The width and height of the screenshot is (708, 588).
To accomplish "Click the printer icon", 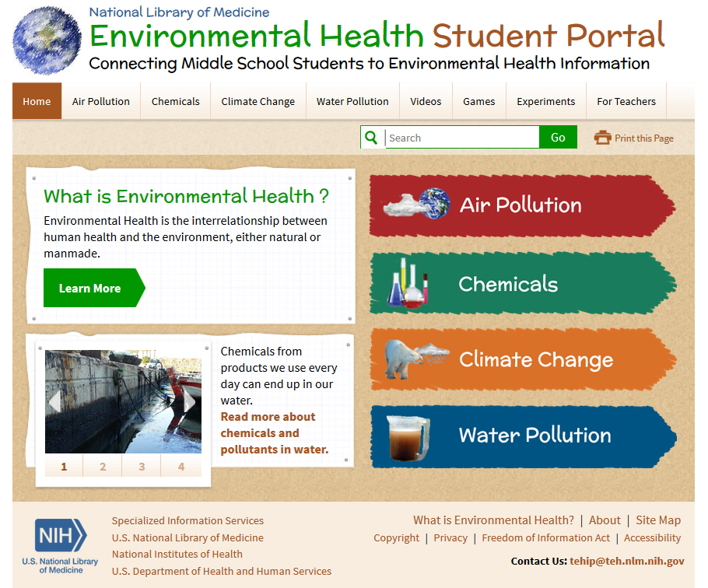I will (x=602, y=138).
